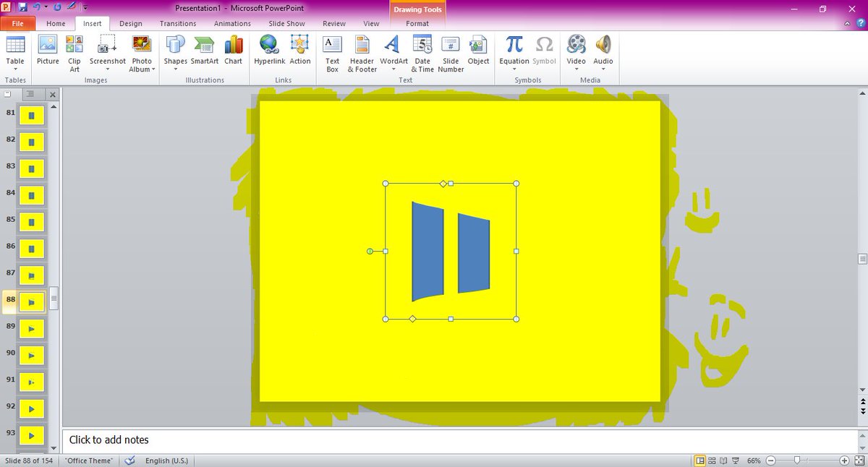Viewport: 868px width, 467px height.
Task: Switch to the Animations tab
Action: point(232,23)
